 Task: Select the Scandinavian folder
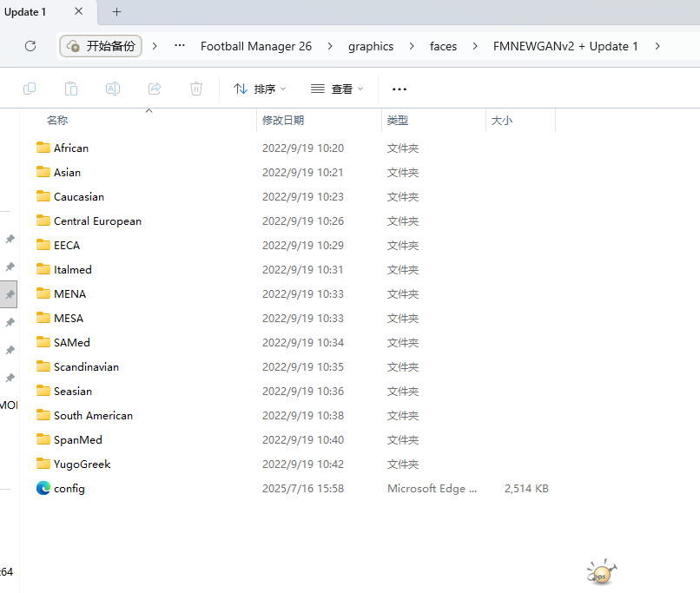86,367
